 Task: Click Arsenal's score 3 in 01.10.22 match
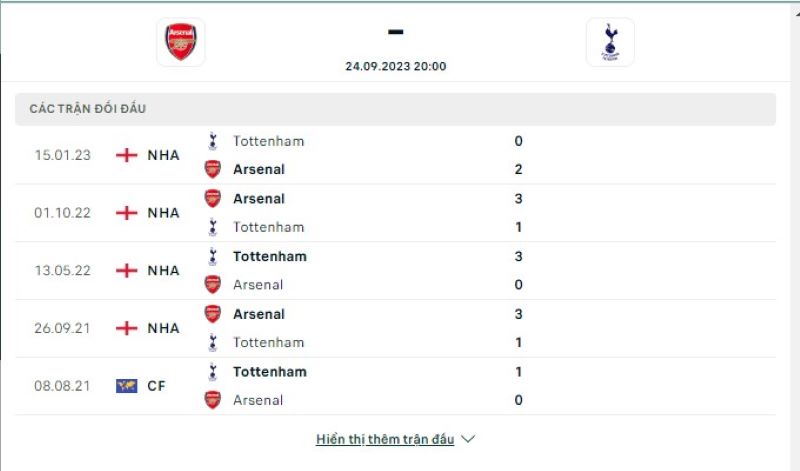(518, 198)
